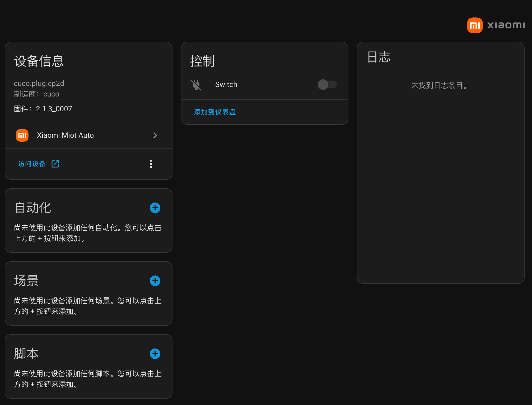This screenshot has height=405, width=532.
Task: Click the plug-off icon beside Switch
Action: pyautogui.click(x=196, y=85)
